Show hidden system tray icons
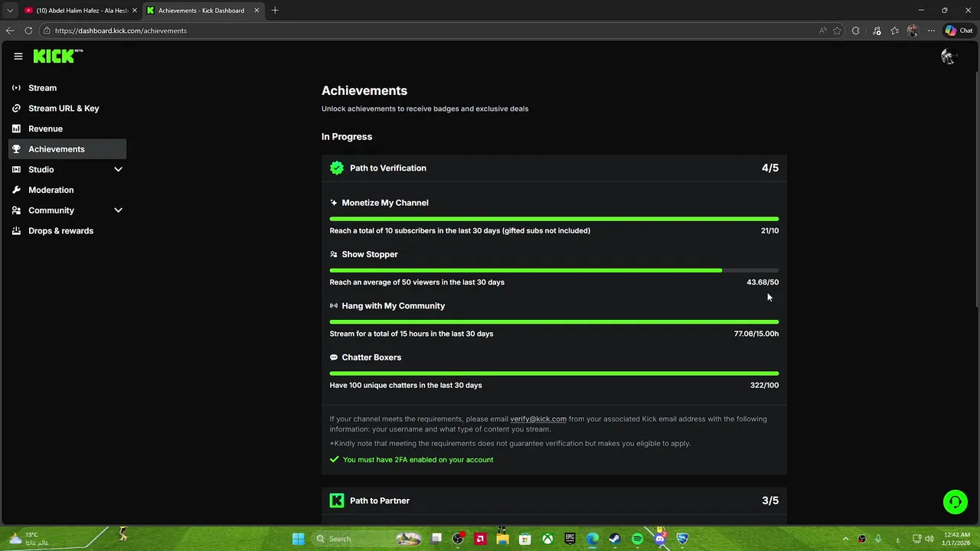 click(845, 539)
